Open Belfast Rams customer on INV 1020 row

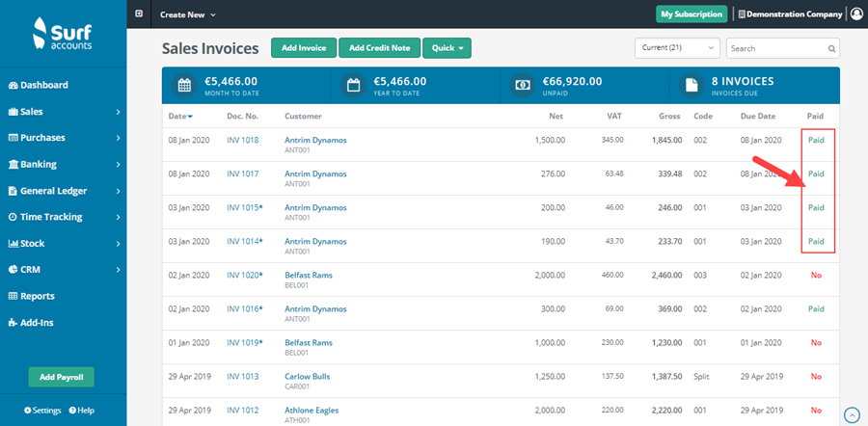(x=309, y=276)
